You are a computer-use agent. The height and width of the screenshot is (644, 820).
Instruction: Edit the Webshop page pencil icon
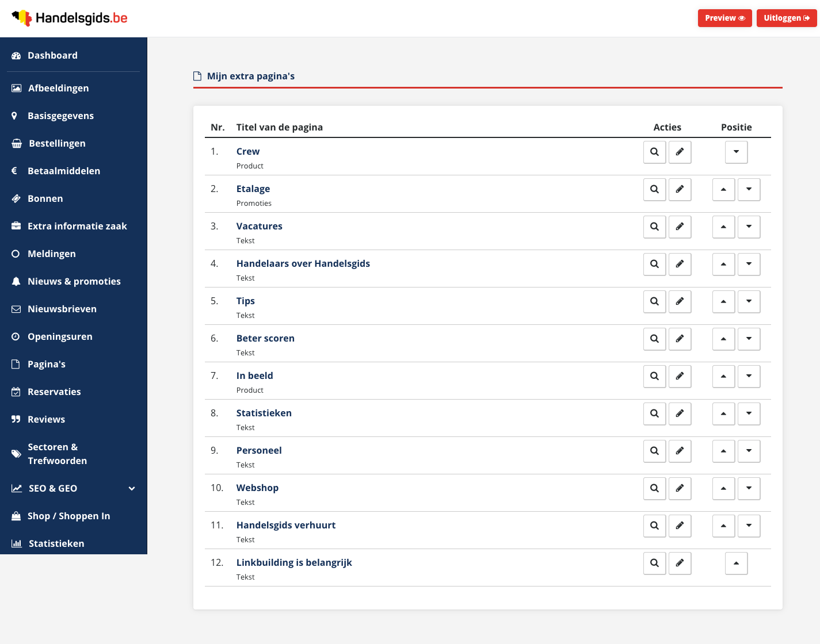(680, 488)
